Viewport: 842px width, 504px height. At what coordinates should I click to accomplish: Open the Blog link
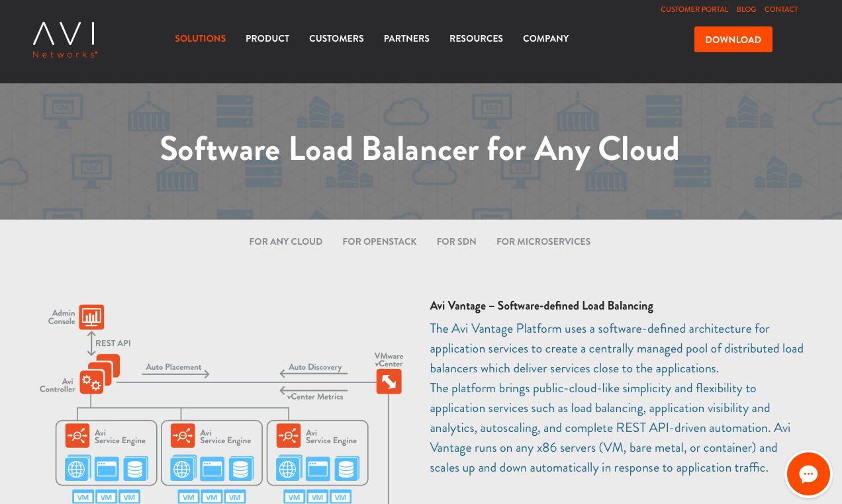tap(746, 9)
